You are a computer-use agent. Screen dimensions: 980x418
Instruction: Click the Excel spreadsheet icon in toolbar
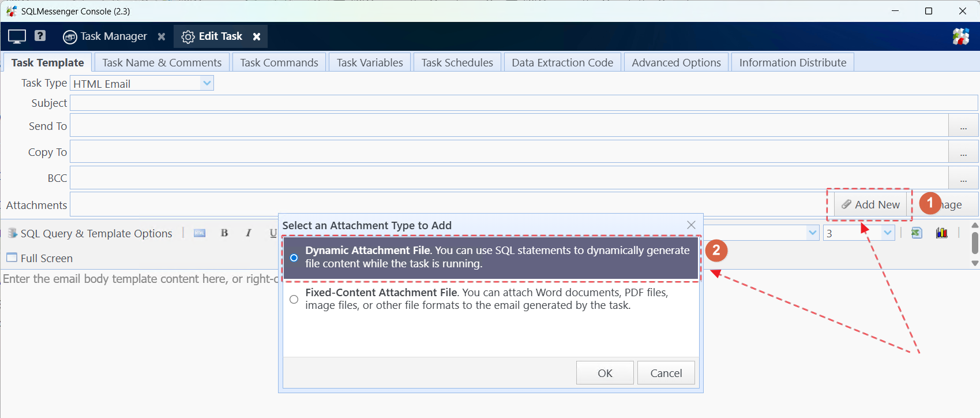point(917,233)
